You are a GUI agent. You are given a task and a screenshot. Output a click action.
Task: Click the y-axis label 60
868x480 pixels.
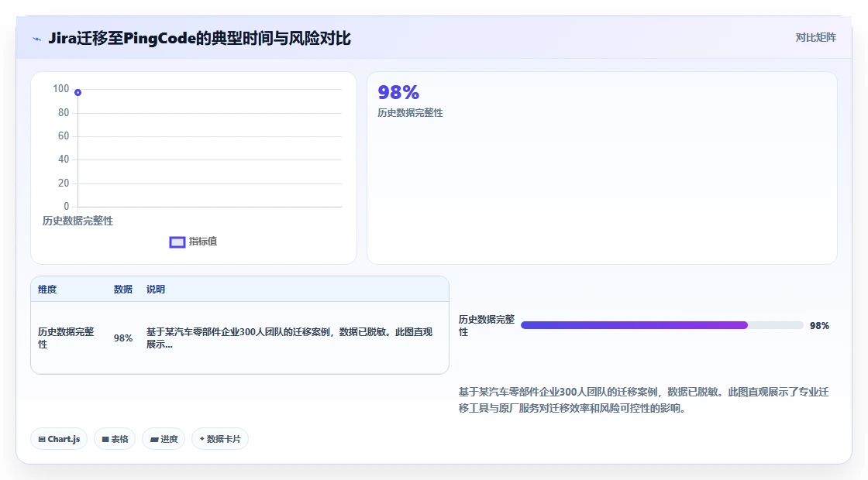point(64,136)
